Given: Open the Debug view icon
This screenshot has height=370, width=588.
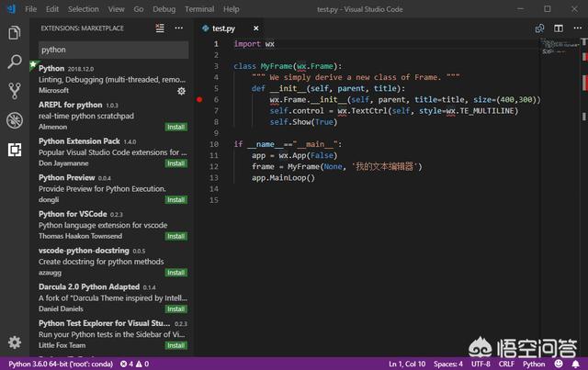Looking at the screenshot, I should pos(15,120).
